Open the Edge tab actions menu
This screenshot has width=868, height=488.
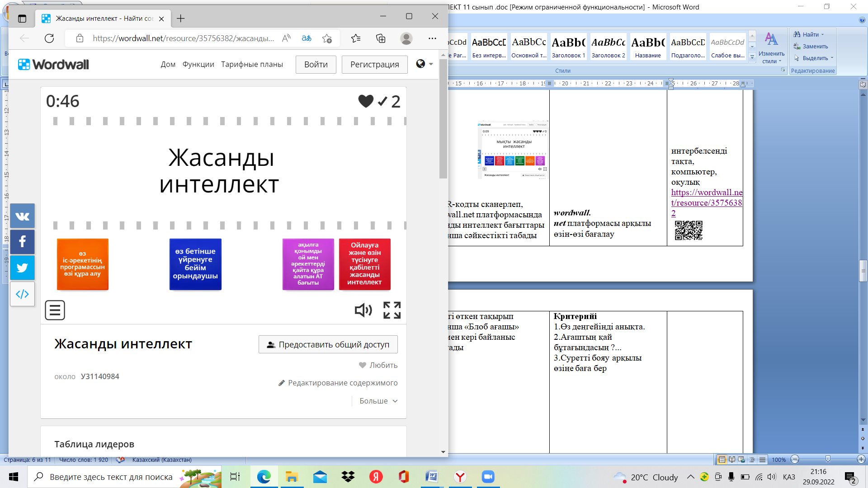[22, 19]
